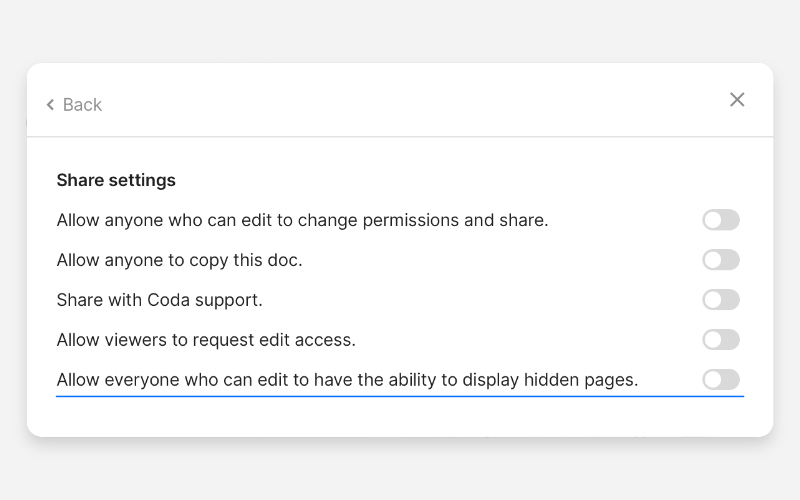The image size is (800, 500).
Task: Close the share settings dialog with X
Action: (x=737, y=99)
